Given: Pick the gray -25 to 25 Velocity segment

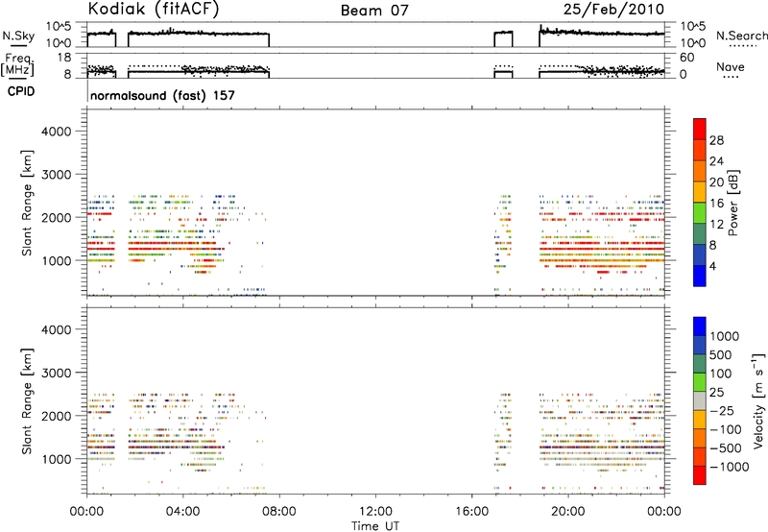Looking at the screenshot, I should (x=700, y=400).
